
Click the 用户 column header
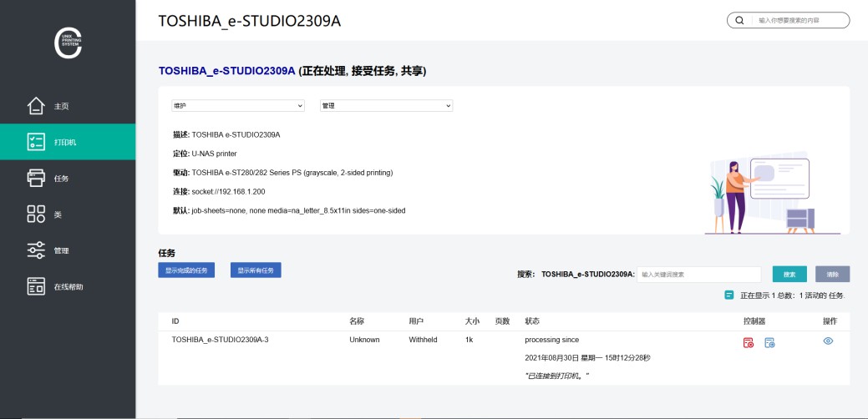click(x=416, y=321)
